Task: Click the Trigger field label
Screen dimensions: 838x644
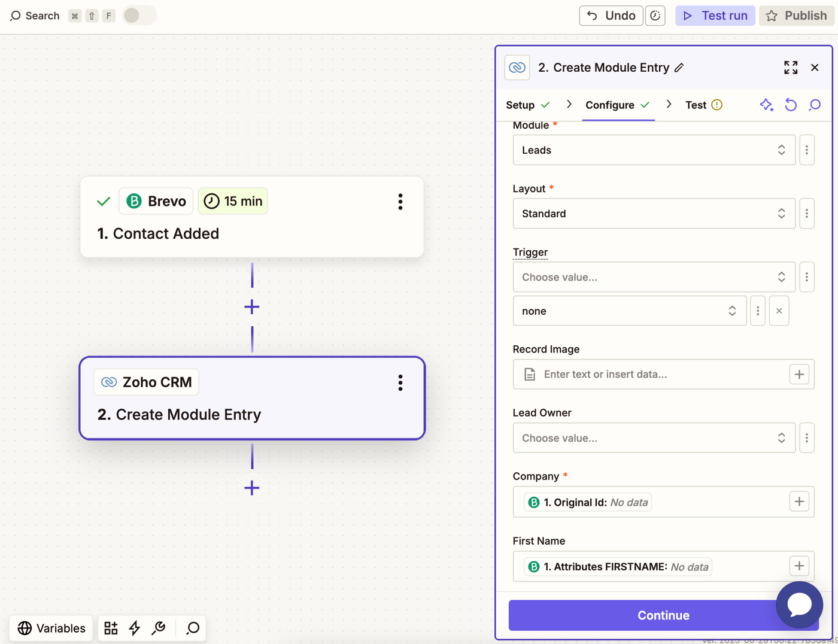Action: click(x=530, y=252)
